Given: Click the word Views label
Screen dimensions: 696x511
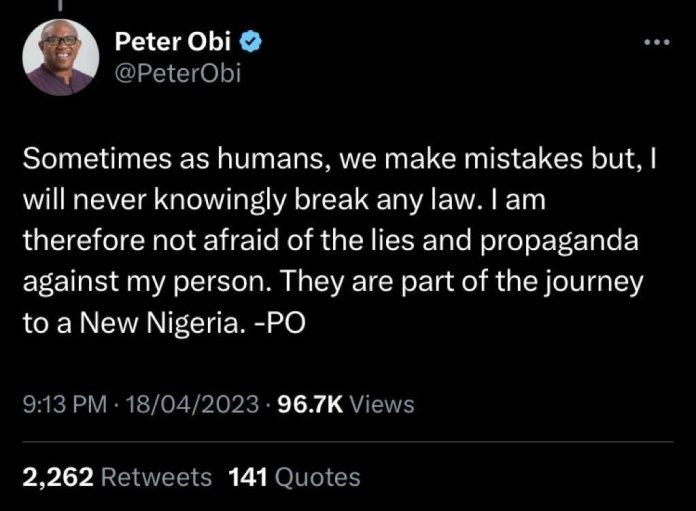Looking at the screenshot, I should [384, 404].
